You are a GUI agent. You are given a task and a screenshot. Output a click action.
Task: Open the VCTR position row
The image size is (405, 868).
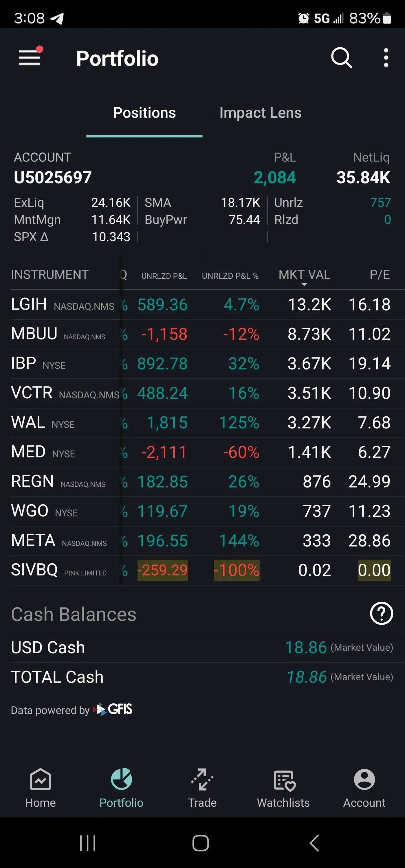click(202, 393)
